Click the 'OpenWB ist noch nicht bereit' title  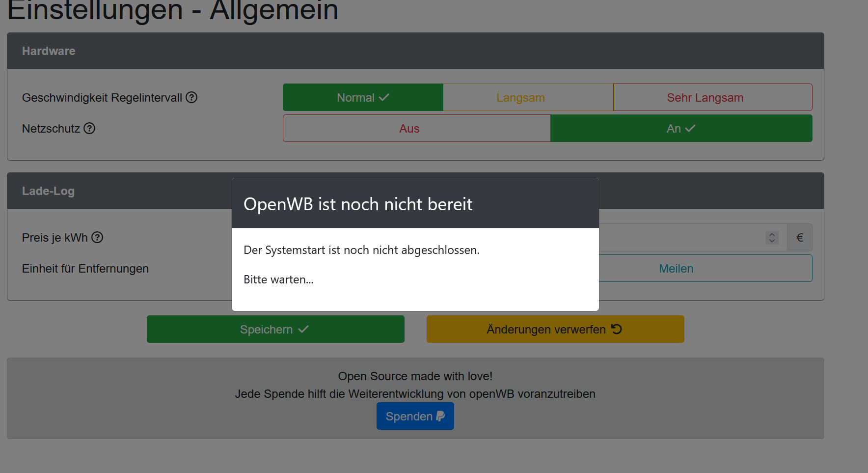click(x=358, y=204)
